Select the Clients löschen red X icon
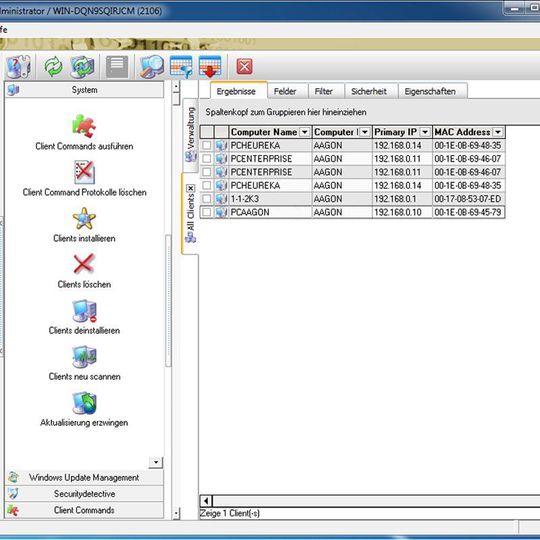 click(x=84, y=264)
